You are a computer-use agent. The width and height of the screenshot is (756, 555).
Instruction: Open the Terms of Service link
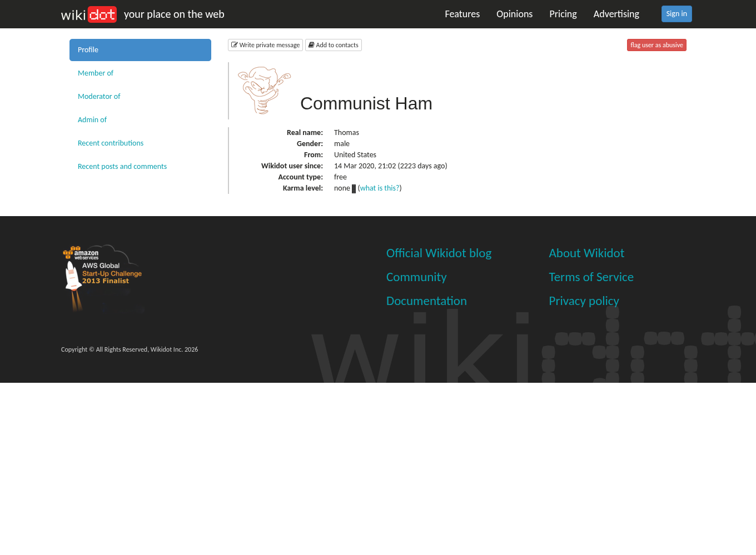[x=591, y=277]
